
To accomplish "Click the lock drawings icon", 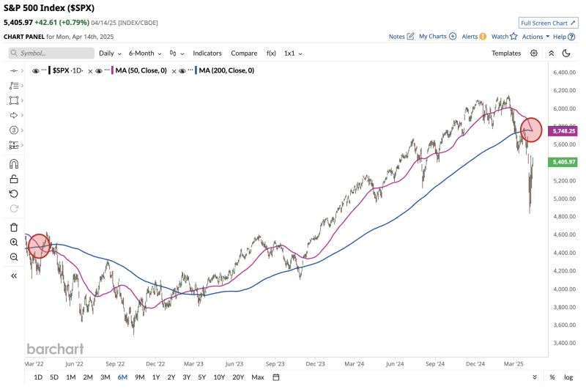I will click(14, 179).
